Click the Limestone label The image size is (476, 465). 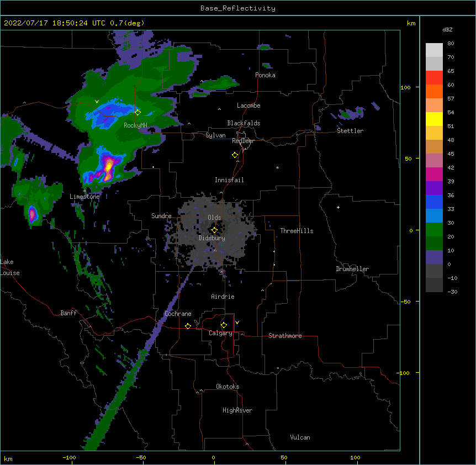(x=84, y=197)
